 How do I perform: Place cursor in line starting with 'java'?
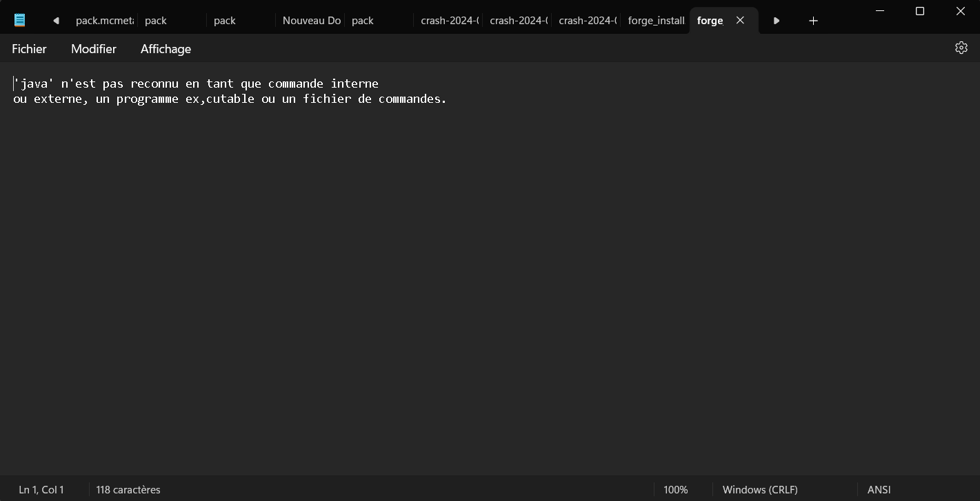pos(196,83)
